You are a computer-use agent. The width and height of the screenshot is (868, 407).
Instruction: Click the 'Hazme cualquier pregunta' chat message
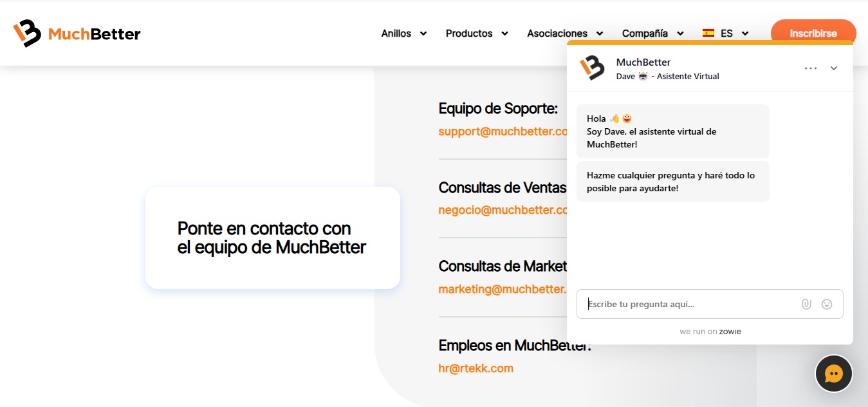click(x=673, y=182)
